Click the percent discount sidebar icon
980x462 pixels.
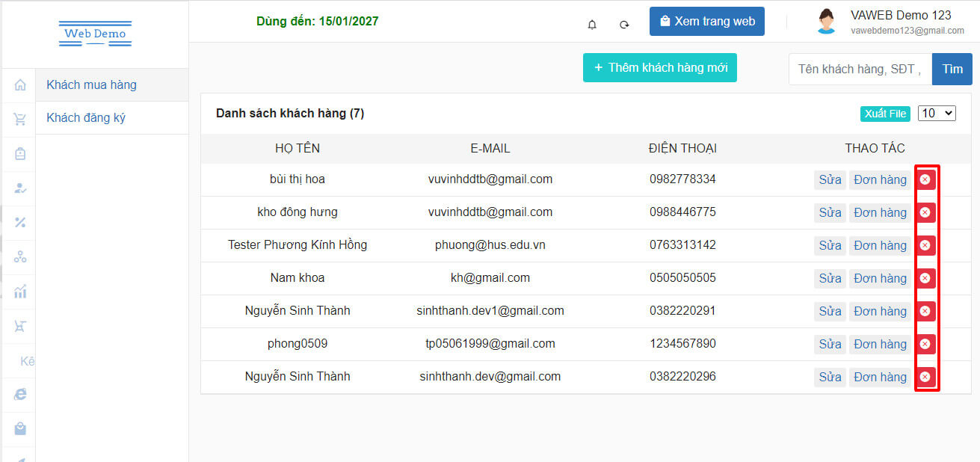coord(20,222)
